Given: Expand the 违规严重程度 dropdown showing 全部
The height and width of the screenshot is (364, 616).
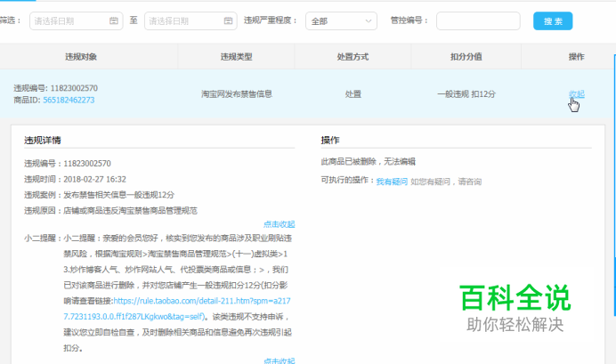Looking at the screenshot, I should 341,20.
